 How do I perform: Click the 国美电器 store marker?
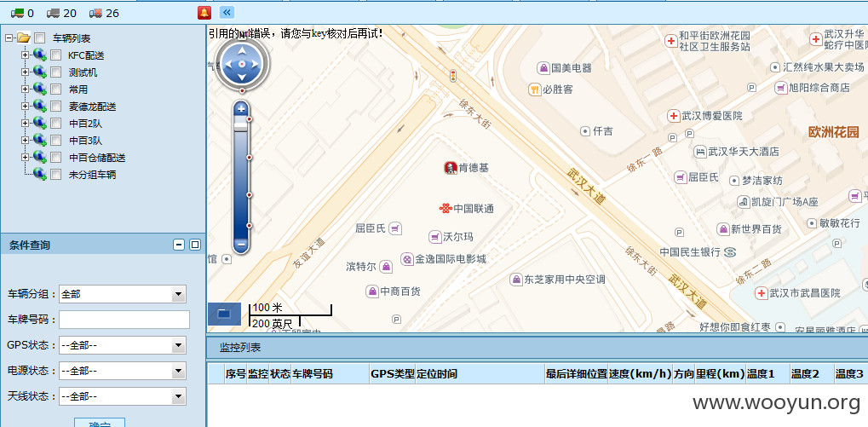(x=543, y=68)
